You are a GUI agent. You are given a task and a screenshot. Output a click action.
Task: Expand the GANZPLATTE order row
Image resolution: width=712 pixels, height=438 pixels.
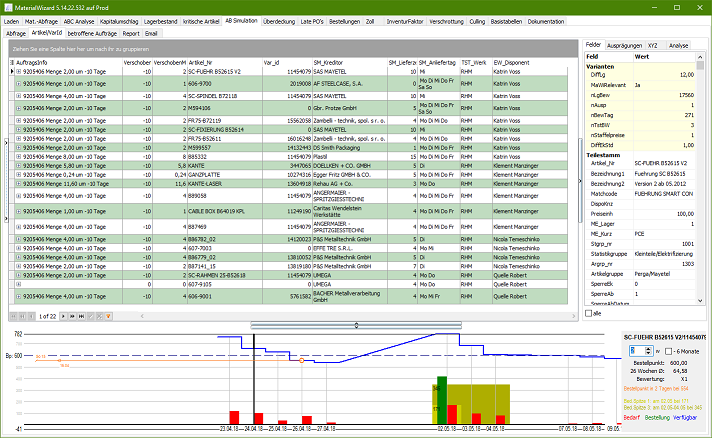click(x=18, y=174)
